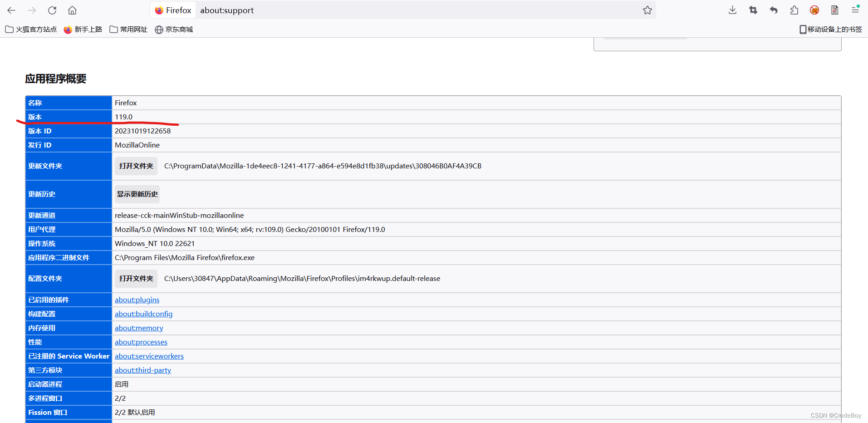
Task: Select the 新手上路 bookmark
Action: [83, 29]
